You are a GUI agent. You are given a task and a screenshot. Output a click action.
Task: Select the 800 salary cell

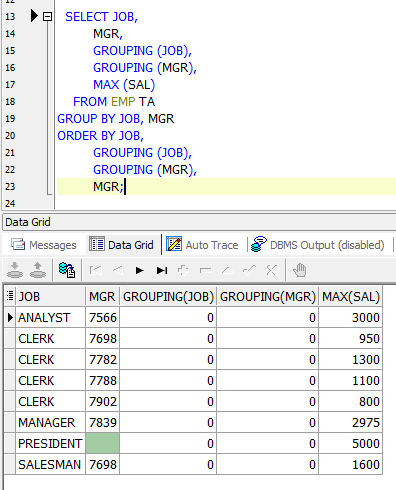[x=351, y=402]
